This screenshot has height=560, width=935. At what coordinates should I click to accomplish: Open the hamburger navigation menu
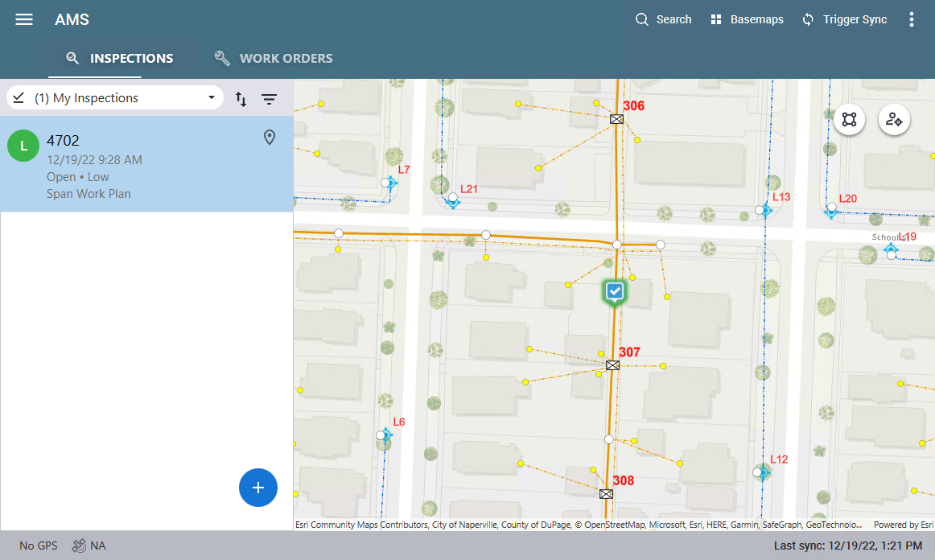pos(24,19)
